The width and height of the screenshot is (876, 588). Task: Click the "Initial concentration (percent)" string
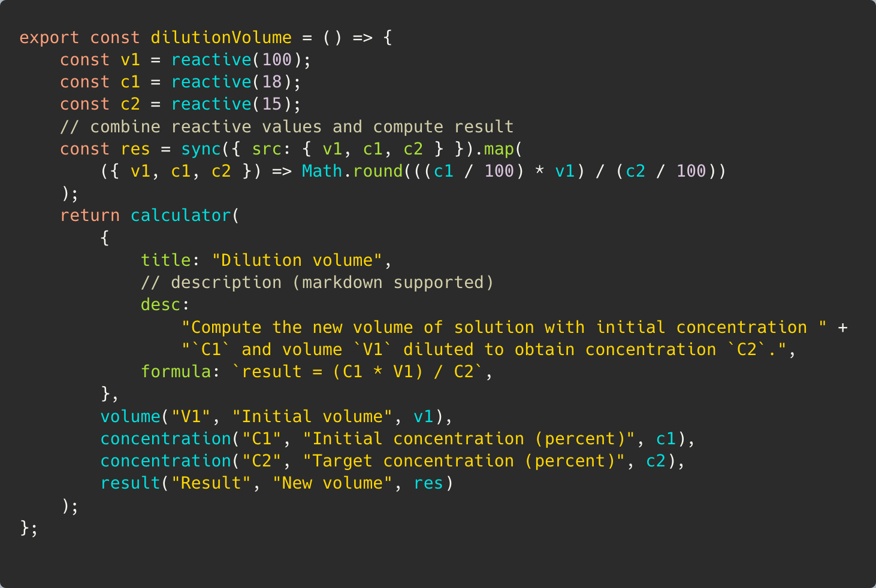point(469,439)
